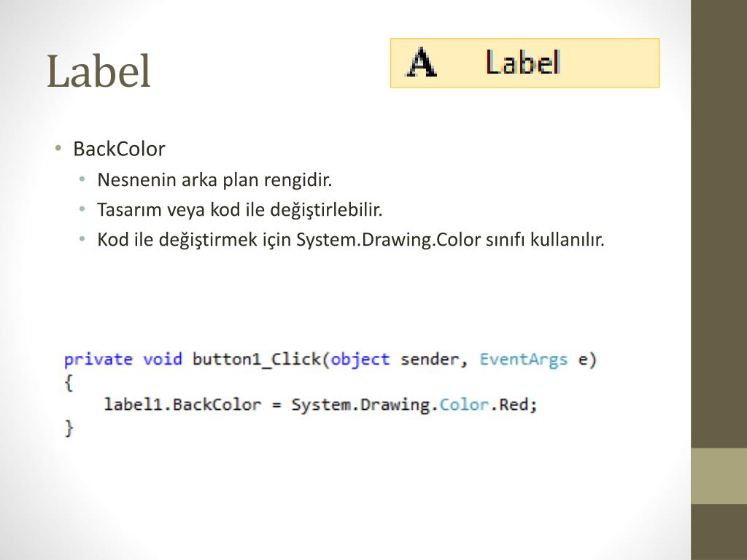Click the closing curly brace
Screen dimensions: 747x560
(x=69, y=427)
